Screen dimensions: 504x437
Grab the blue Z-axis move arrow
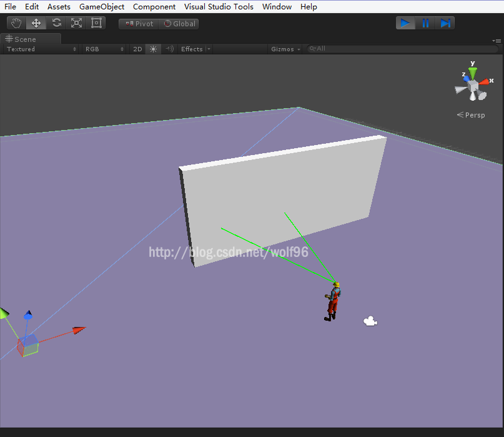pos(28,315)
